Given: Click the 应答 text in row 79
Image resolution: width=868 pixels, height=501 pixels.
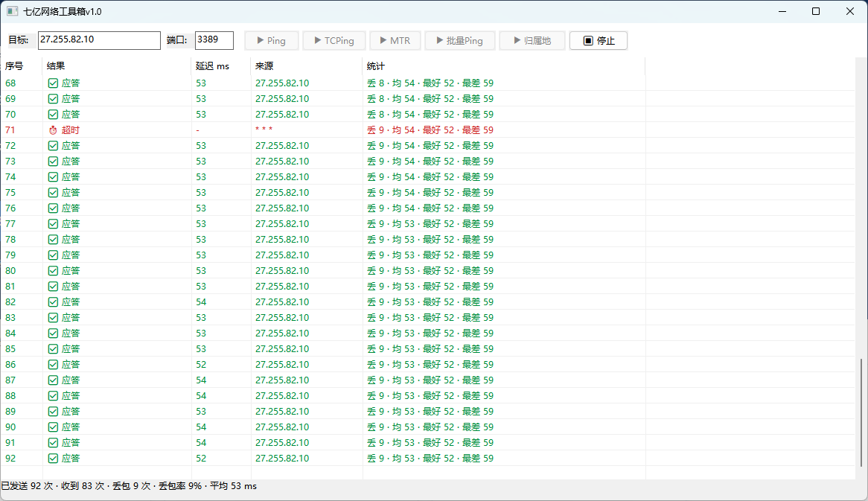Looking at the screenshot, I should [70, 255].
